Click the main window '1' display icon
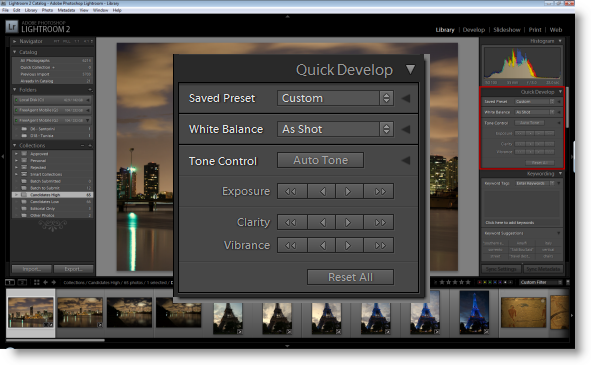The height and width of the screenshot is (365, 591). pos(10,282)
